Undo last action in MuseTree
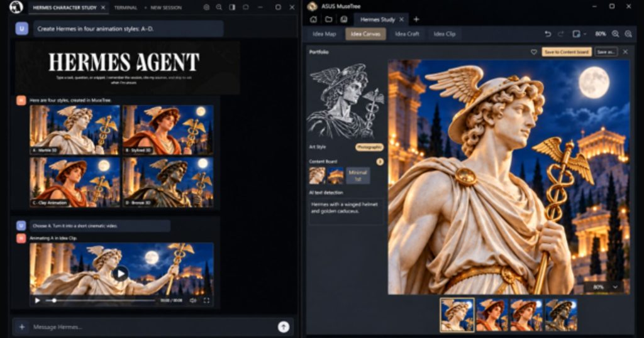Image resolution: width=644 pixels, height=338 pixels. tap(548, 34)
